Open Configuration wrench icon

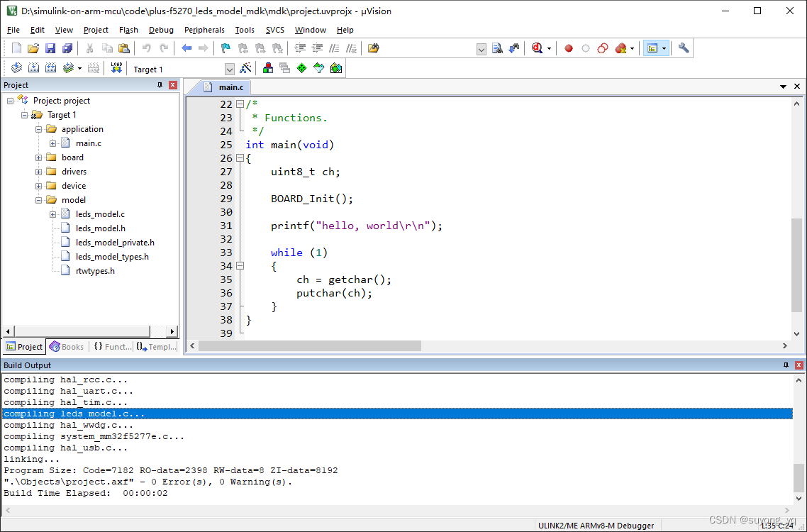(683, 48)
